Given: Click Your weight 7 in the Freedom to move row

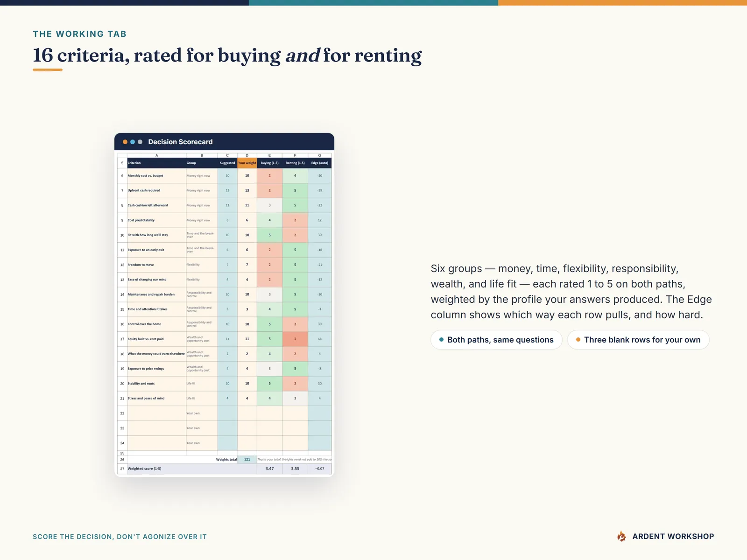Looking at the screenshot, I should tap(247, 265).
